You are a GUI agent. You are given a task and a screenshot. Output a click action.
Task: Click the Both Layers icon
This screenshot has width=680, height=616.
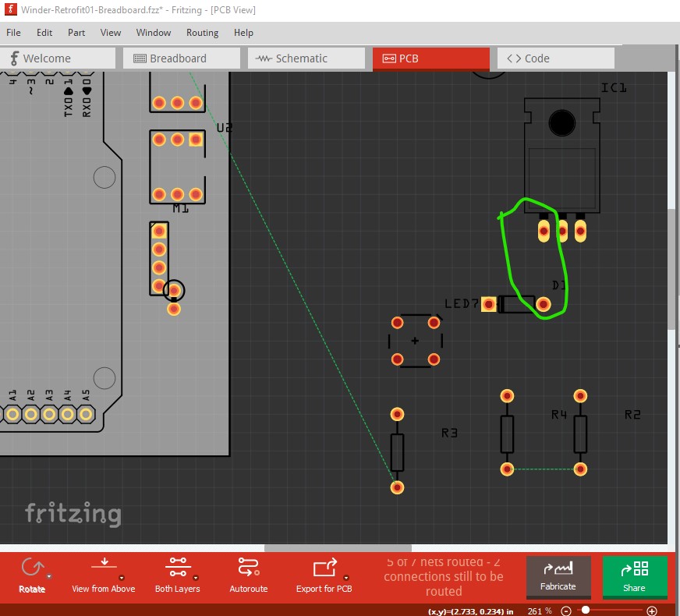pyautogui.click(x=178, y=567)
